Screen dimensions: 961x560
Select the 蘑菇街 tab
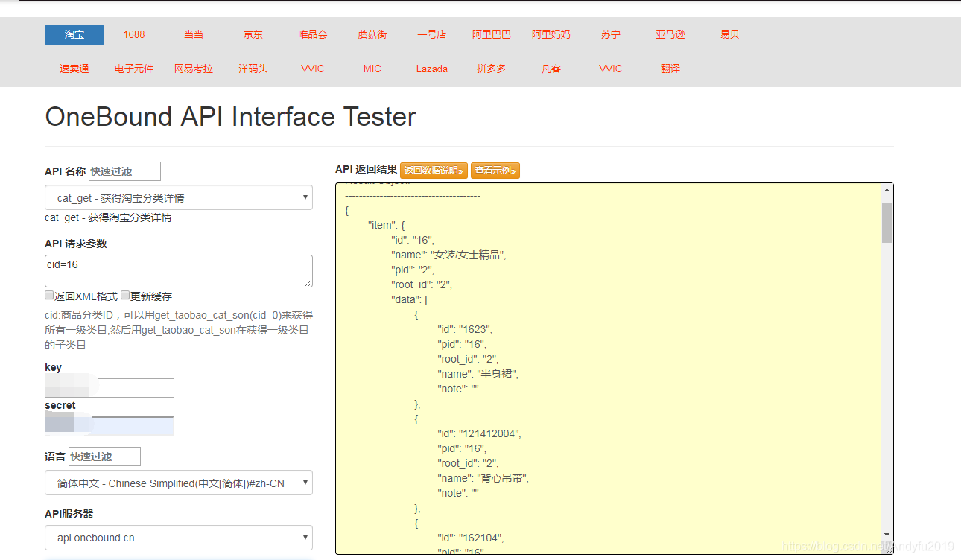click(x=372, y=35)
